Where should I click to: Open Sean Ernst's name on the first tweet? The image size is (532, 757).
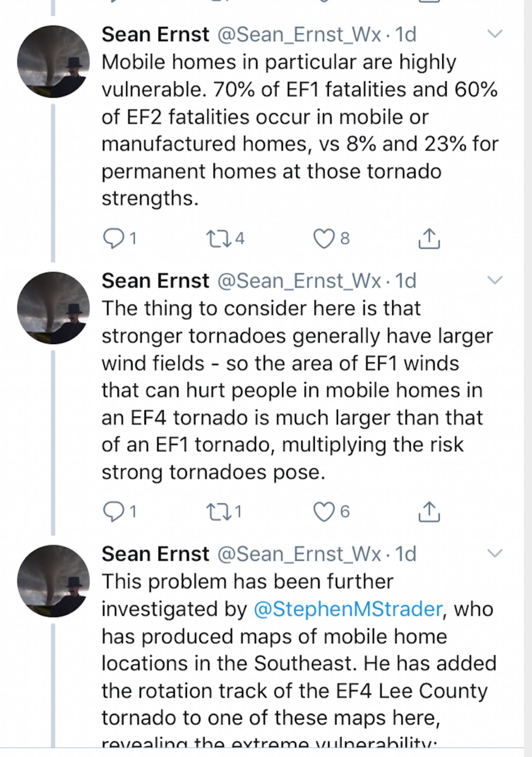tap(155, 34)
